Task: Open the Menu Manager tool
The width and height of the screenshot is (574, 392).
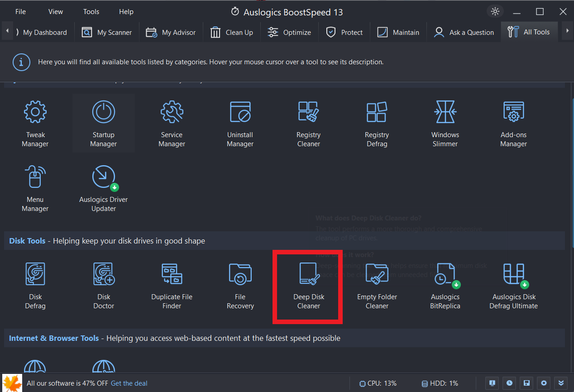Action: coord(35,188)
